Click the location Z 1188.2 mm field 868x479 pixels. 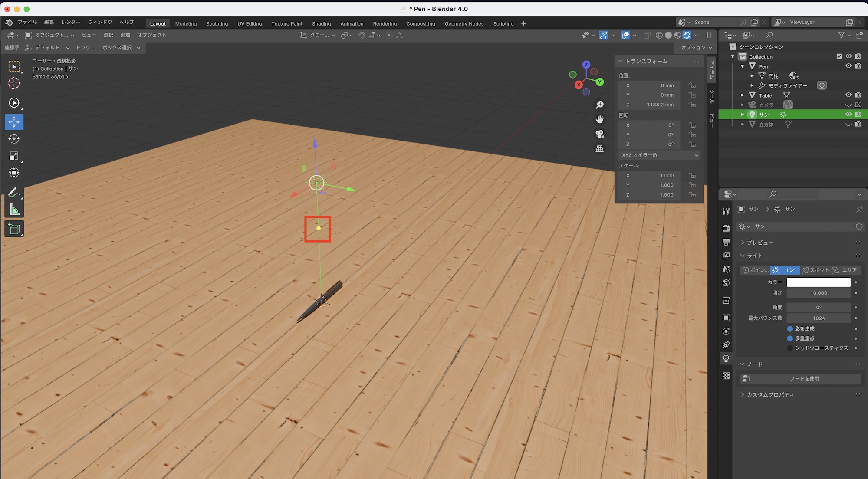(x=650, y=105)
